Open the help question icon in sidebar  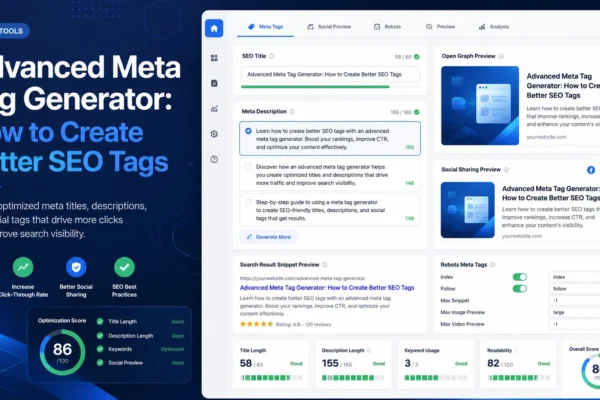tap(214, 159)
